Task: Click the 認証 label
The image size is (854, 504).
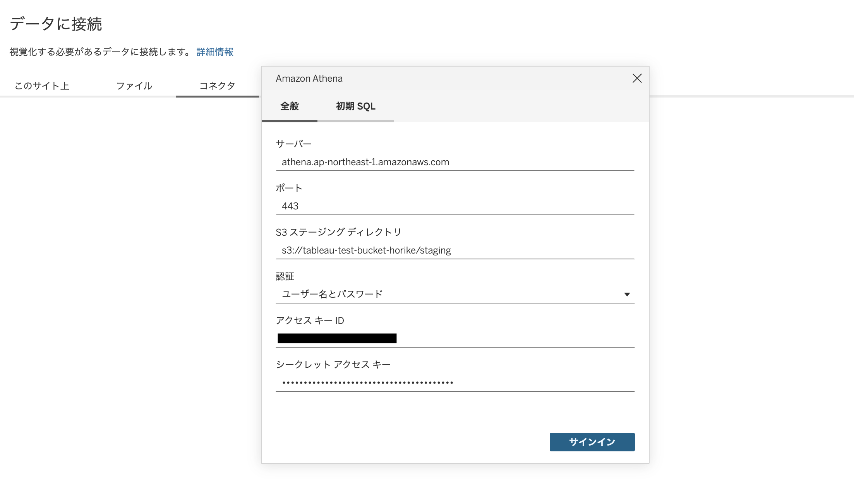Action: click(x=285, y=276)
